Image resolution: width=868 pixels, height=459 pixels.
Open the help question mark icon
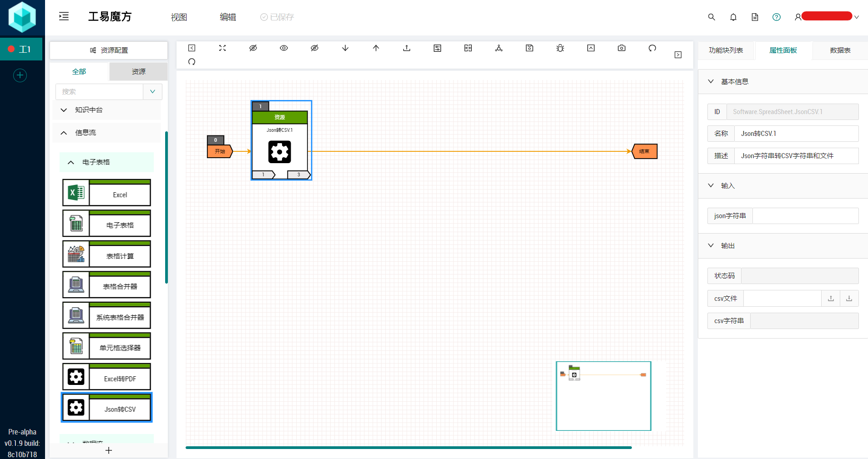point(777,17)
